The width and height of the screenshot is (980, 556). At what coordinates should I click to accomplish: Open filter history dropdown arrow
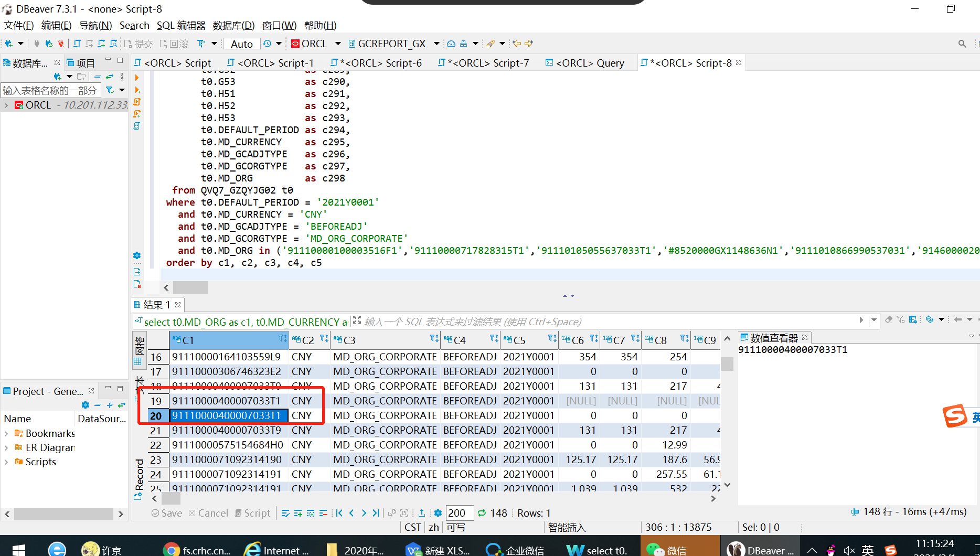coord(874,320)
